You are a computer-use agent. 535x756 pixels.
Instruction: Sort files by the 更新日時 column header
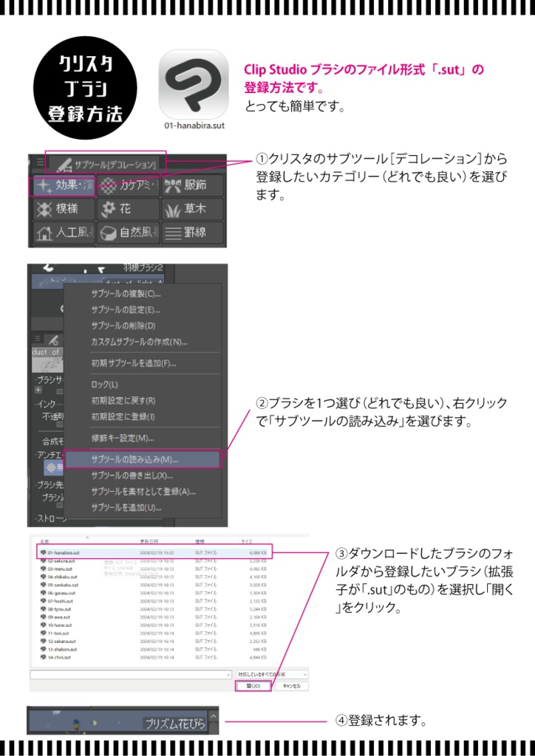click(x=149, y=541)
